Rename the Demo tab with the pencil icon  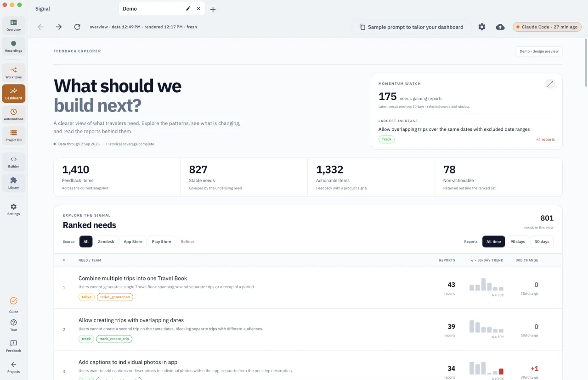coord(188,9)
